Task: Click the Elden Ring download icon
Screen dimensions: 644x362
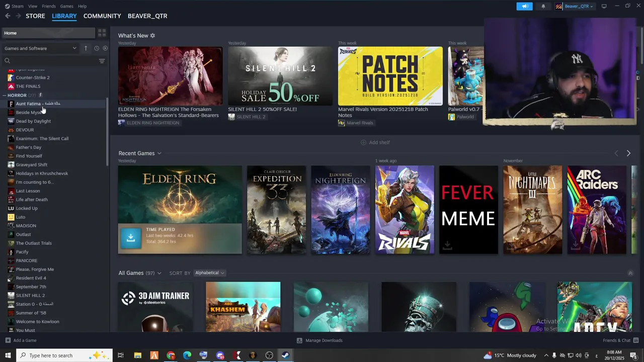Action: coord(131,238)
